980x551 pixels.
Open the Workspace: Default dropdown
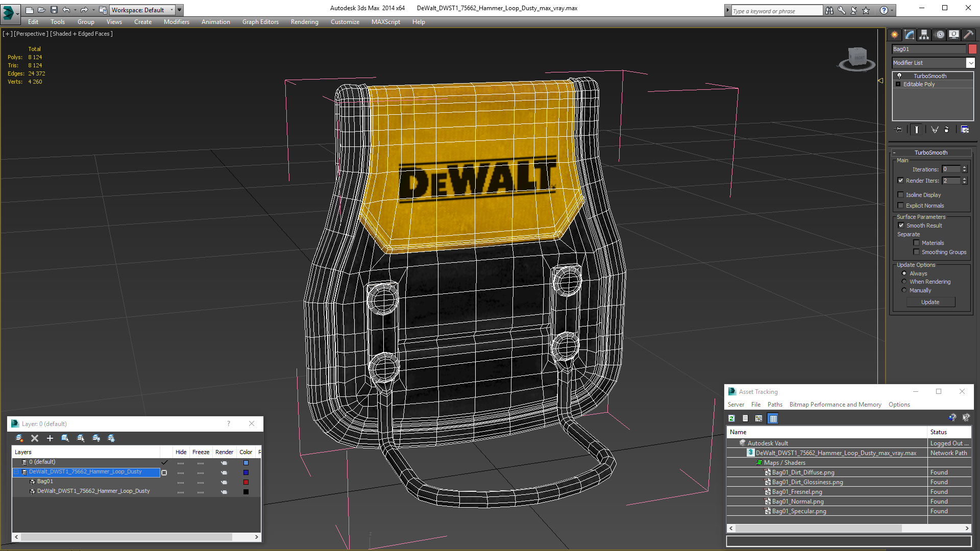pyautogui.click(x=142, y=10)
